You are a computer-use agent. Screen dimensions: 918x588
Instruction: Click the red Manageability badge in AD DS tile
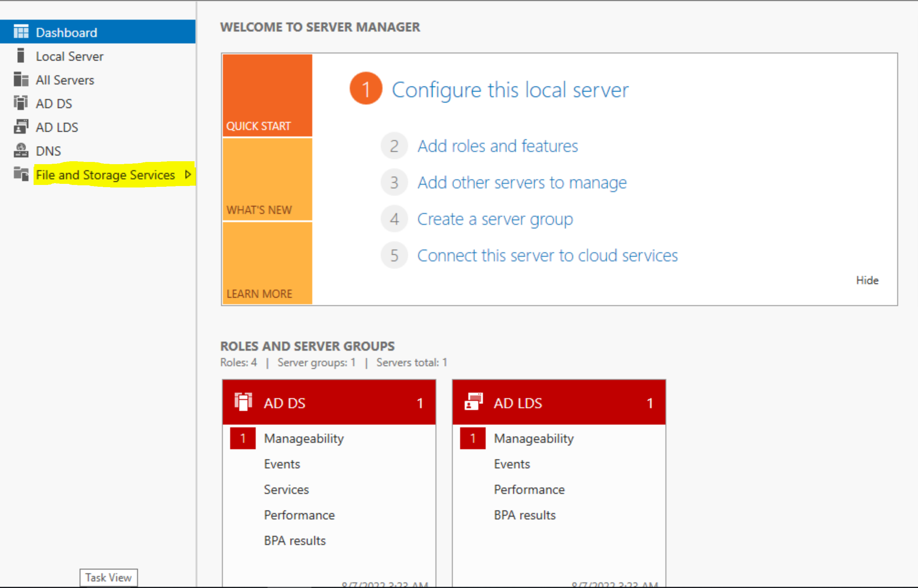(x=243, y=438)
